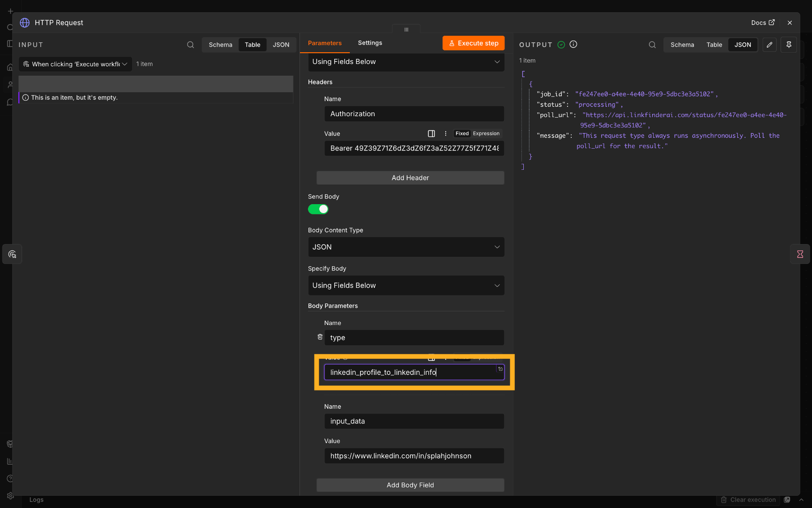
Task: Collapse the JSON object brace
Action: coord(531,84)
